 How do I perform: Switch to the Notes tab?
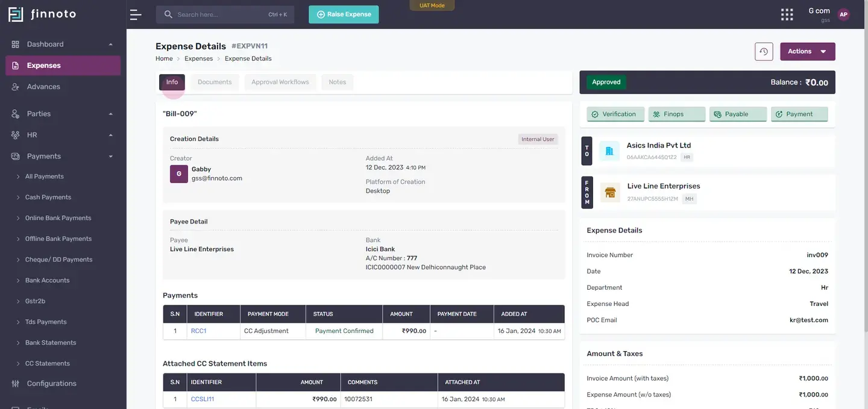coord(338,83)
